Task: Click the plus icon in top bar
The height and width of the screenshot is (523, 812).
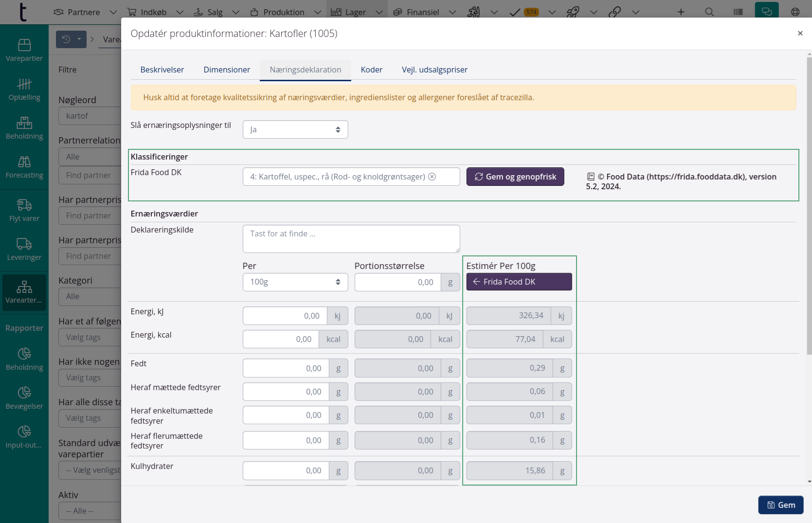Action: (681, 12)
